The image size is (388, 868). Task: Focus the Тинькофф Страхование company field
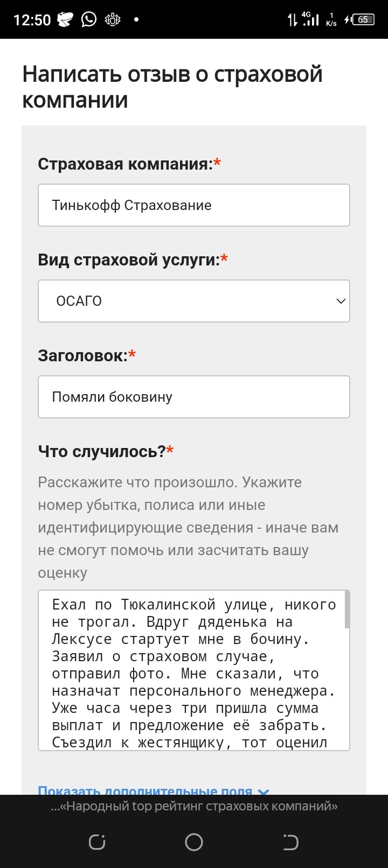pos(193,205)
